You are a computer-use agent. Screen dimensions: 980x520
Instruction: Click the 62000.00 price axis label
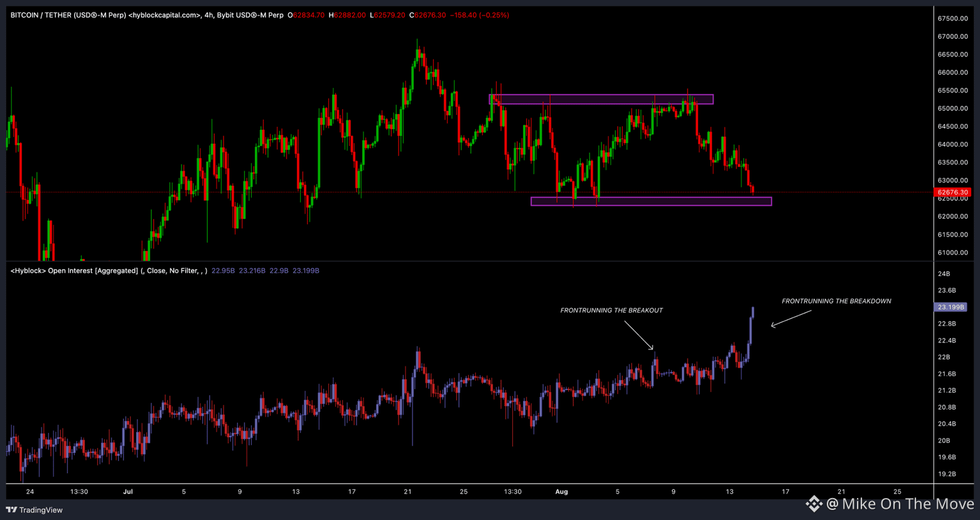952,216
